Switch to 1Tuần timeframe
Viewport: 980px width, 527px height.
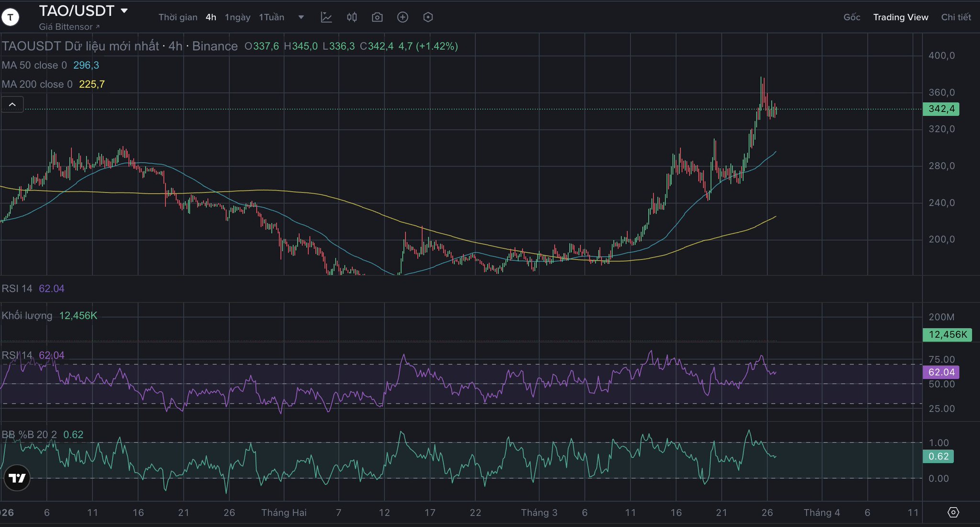pyautogui.click(x=271, y=17)
